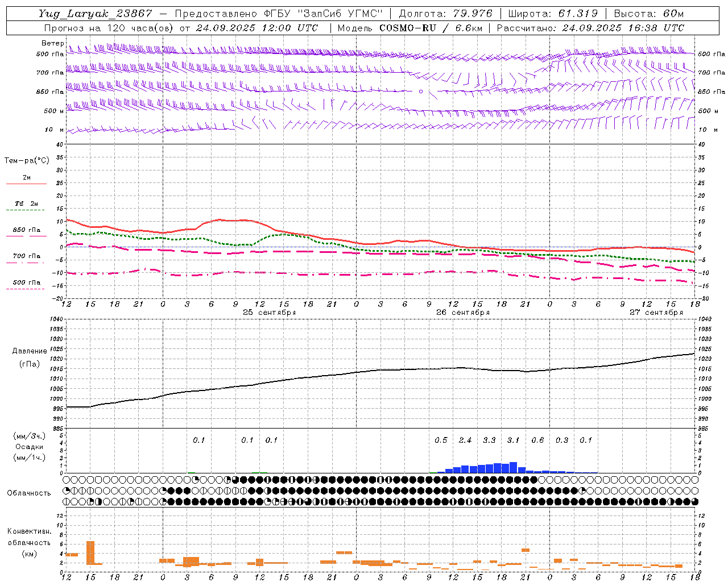Image resolution: width=728 pixels, height=582 pixels.
Task: Select the 'Долгота: 79.976' header field
Action: point(445,14)
